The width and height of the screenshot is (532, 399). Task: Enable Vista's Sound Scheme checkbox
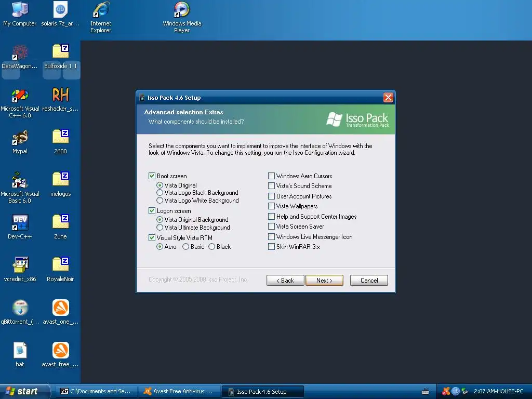271,185
